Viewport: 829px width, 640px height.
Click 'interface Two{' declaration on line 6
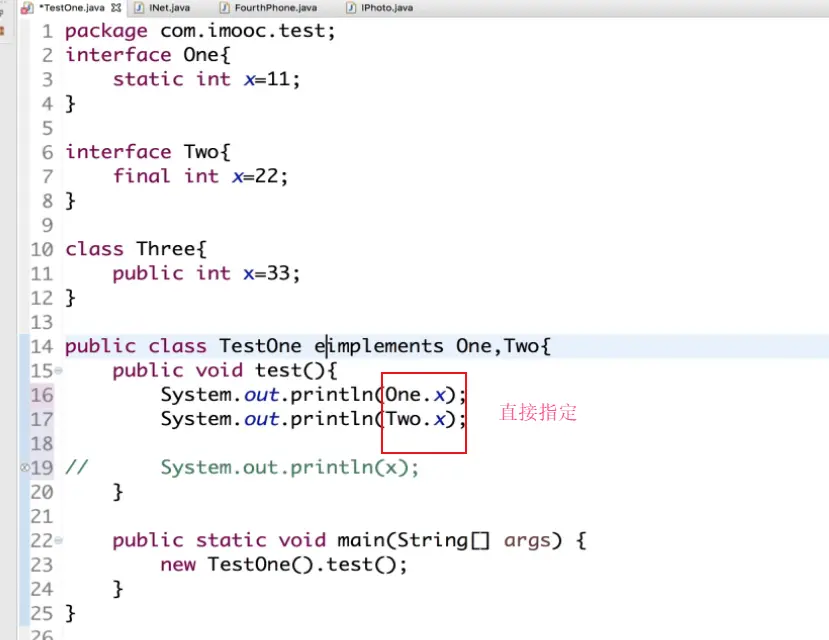tap(148, 152)
